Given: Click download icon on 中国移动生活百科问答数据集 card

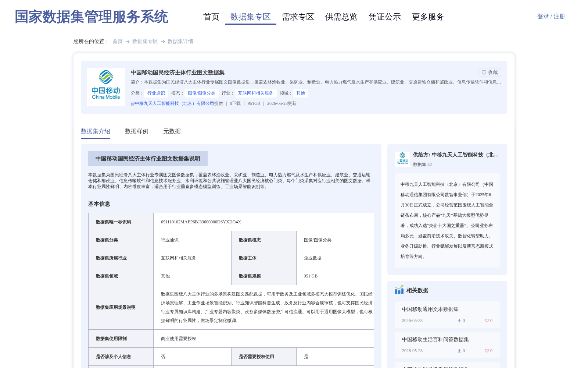Looking at the screenshot, I should 459,351.
